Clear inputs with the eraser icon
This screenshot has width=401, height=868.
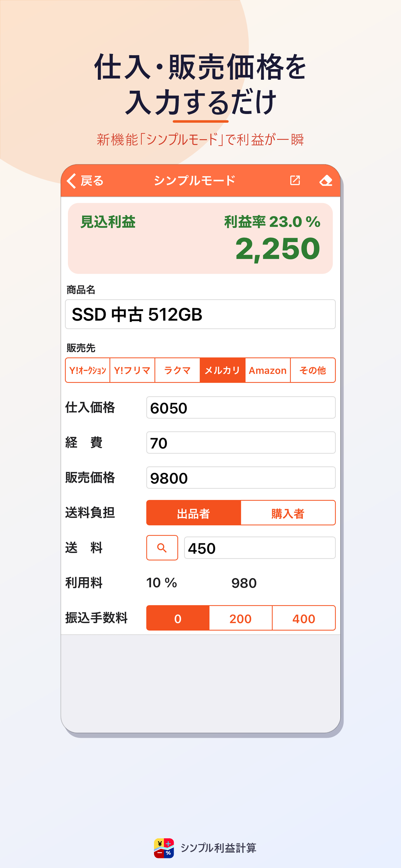325,181
